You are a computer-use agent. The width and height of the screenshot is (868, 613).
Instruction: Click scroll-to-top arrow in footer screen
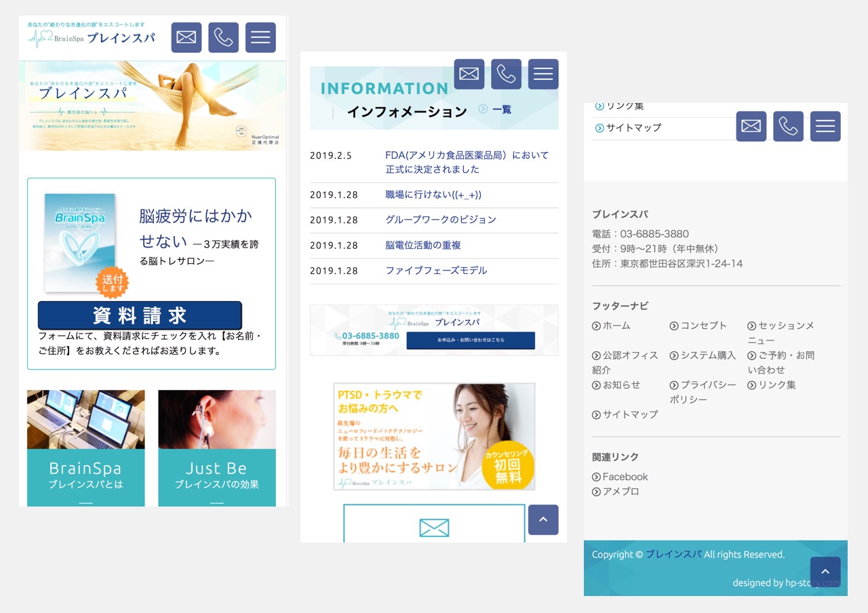point(825,572)
